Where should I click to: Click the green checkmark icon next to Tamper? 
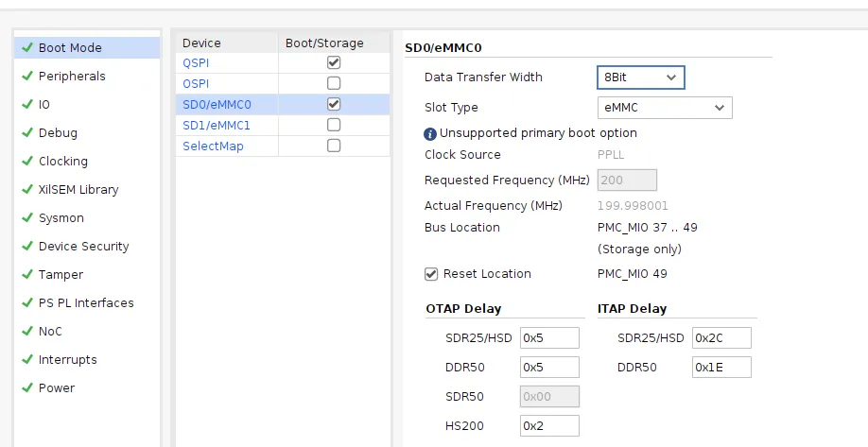[27, 274]
